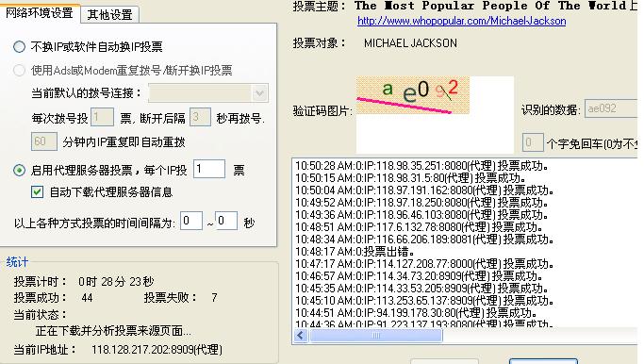
Task: Click the 每个IP投票数 input field
Action: pyautogui.click(x=209, y=169)
